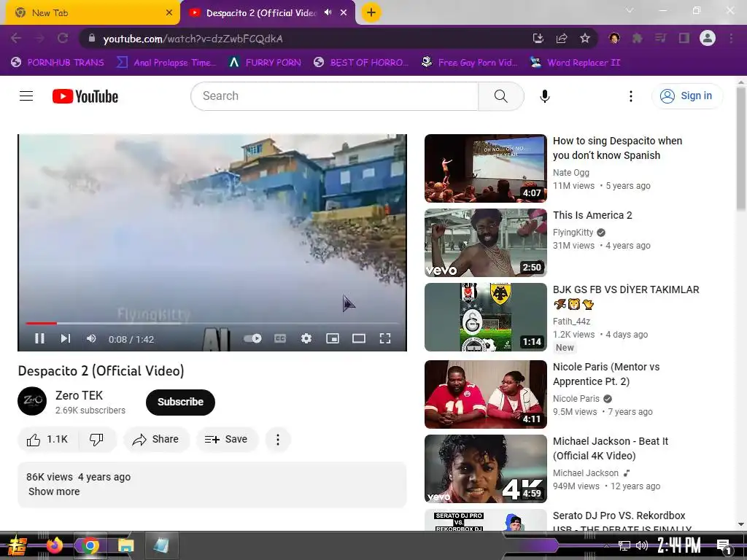Switch to theater mode view
This screenshot has width=747, height=560.
click(359, 338)
